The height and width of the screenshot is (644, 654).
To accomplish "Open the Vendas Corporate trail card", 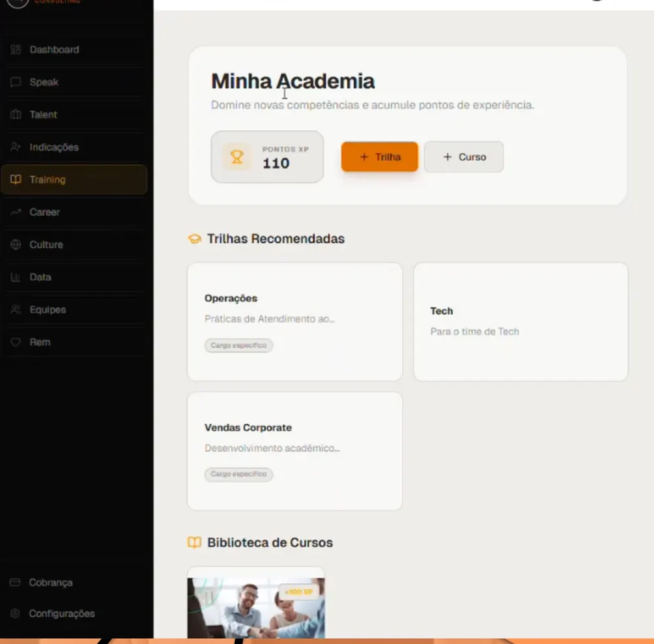I will 295,451.
